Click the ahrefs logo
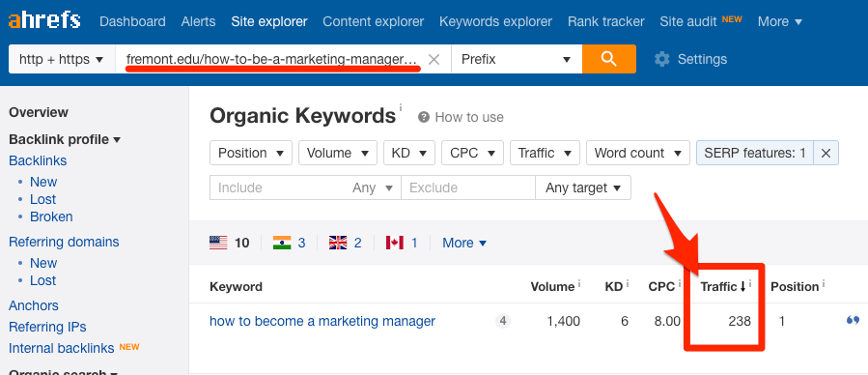Viewport: 868px width, 375px height. (x=44, y=21)
